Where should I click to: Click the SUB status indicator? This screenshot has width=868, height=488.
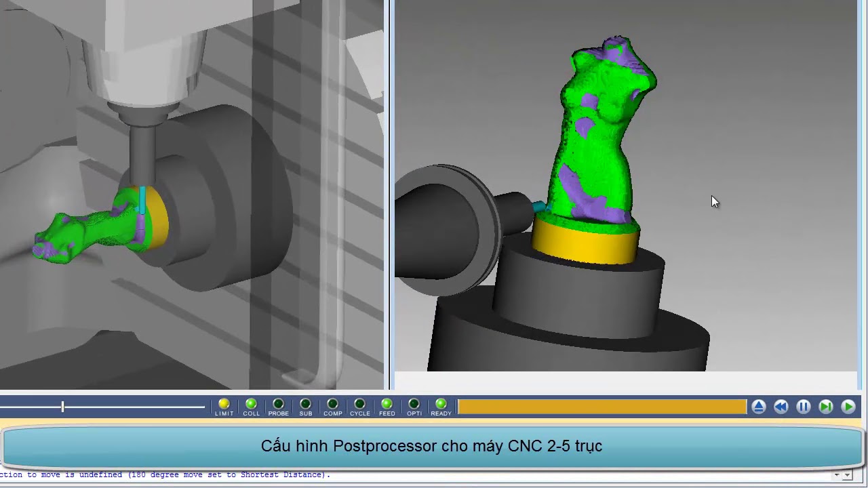[305, 407]
